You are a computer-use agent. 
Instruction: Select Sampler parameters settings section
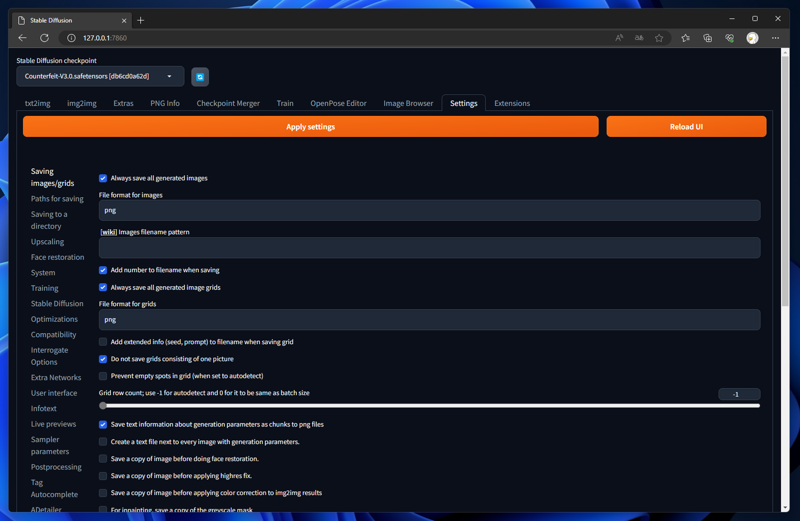point(50,445)
